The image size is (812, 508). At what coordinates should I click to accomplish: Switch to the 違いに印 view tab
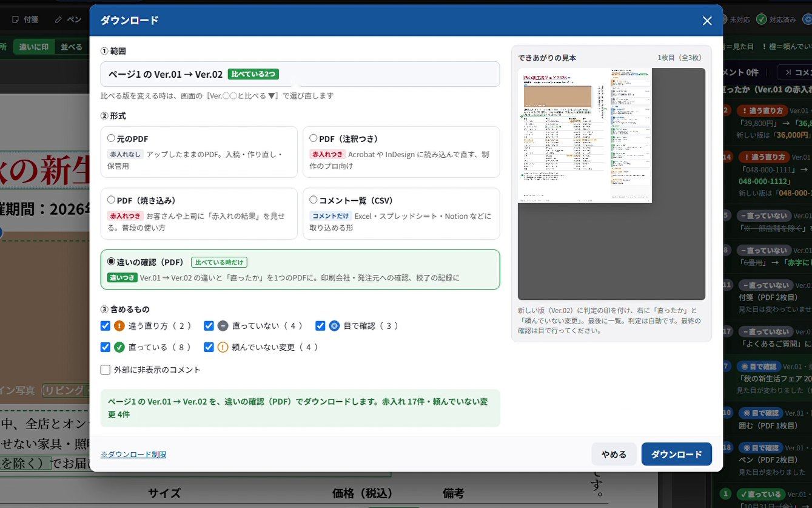(x=34, y=47)
